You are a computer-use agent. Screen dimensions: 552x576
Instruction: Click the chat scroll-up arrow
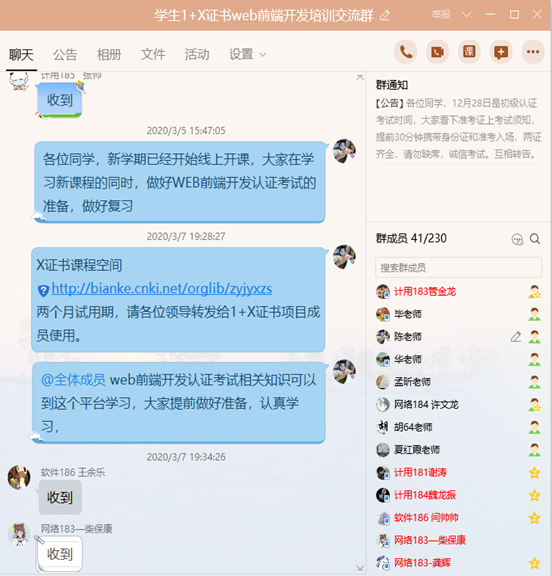coord(360,77)
